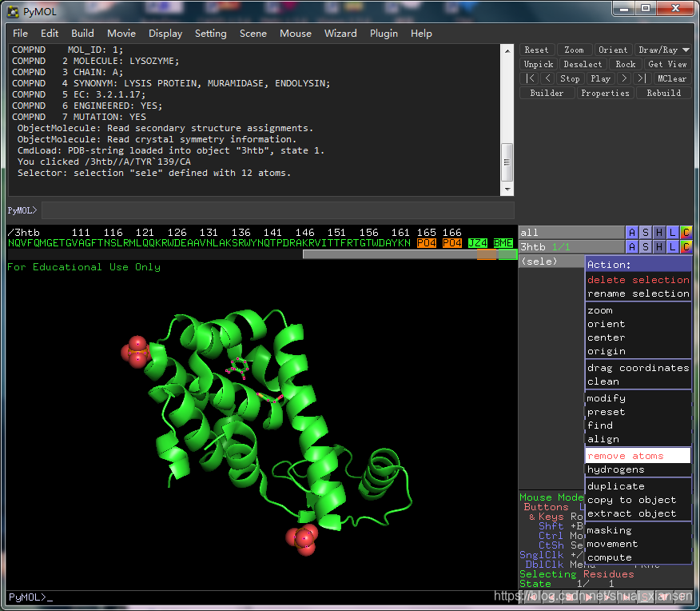This screenshot has height=611, width=700.
Task: Choose 'delete selection' in Action menu
Action: point(638,280)
